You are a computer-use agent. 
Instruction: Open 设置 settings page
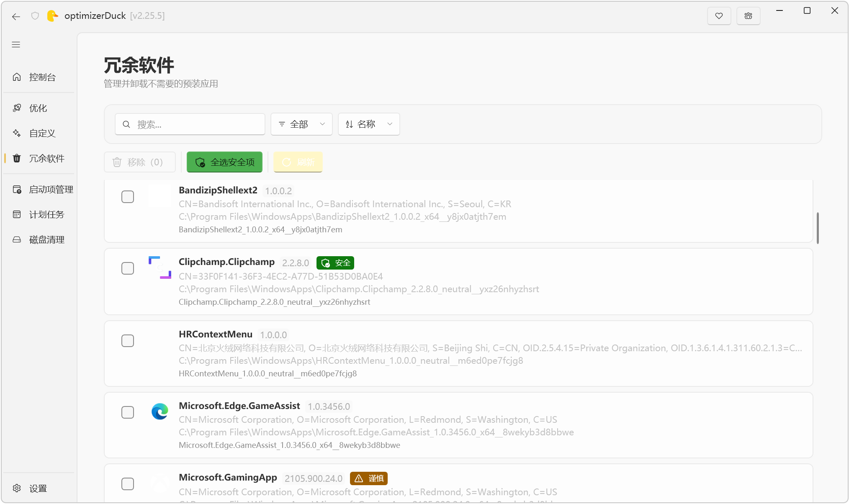39,488
